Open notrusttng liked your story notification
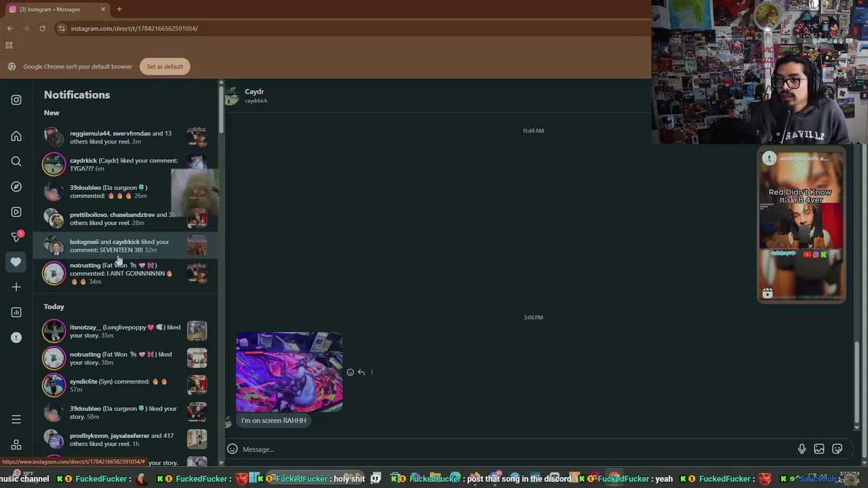 [125, 358]
